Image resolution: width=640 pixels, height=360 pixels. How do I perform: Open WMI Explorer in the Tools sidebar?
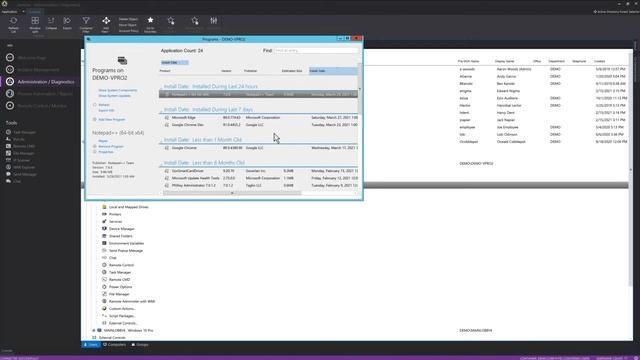[x=21, y=167]
